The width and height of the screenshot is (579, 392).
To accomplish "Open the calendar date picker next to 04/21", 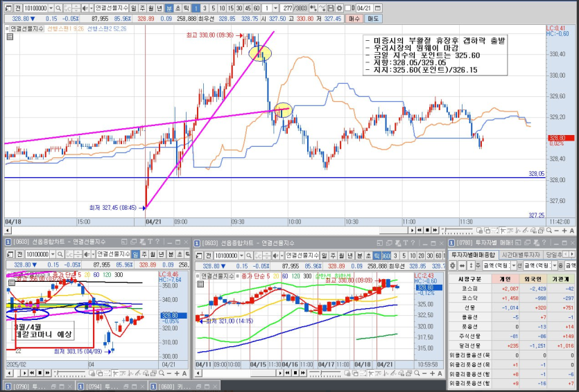I will [378, 8].
